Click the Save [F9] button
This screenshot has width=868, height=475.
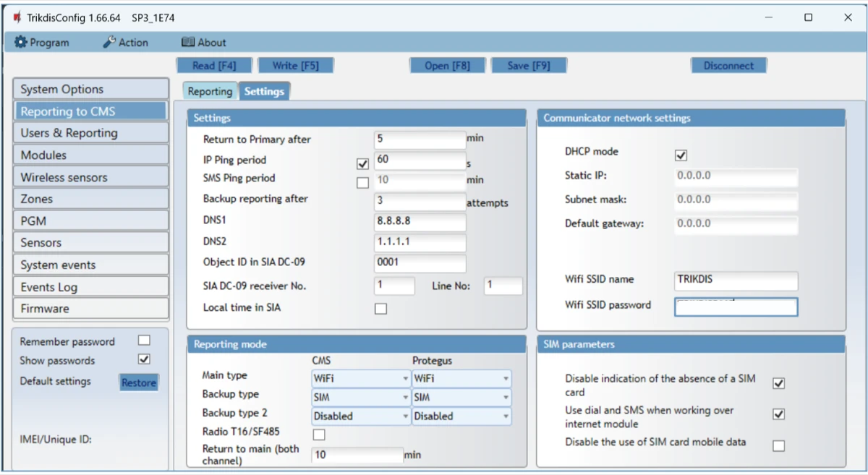pyautogui.click(x=528, y=66)
